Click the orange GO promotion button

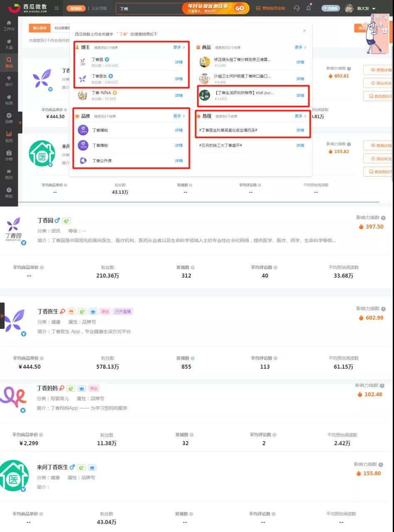tap(240, 8)
